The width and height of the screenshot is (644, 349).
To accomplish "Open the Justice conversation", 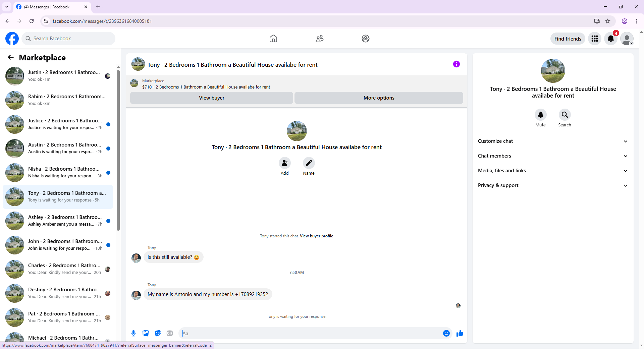I will click(x=58, y=124).
